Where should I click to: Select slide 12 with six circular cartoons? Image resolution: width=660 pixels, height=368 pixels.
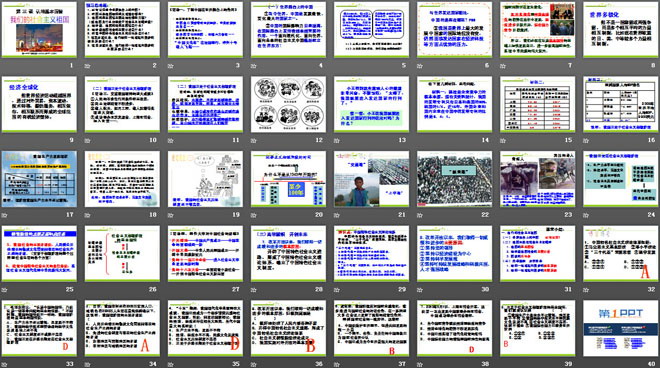point(288,104)
